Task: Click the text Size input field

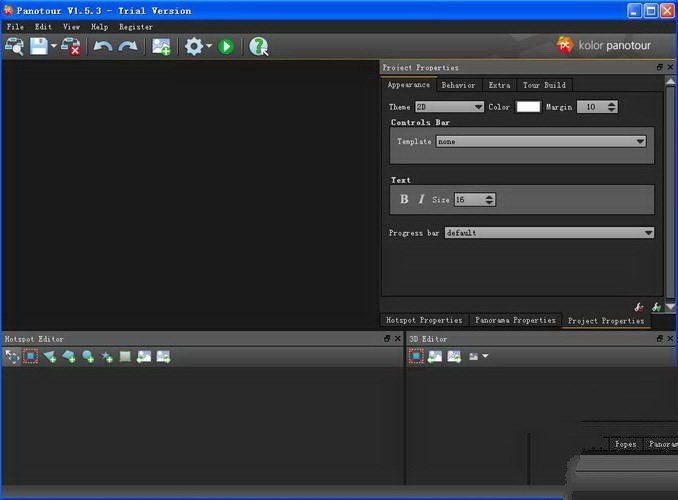Action: click(x=469, y=199)
